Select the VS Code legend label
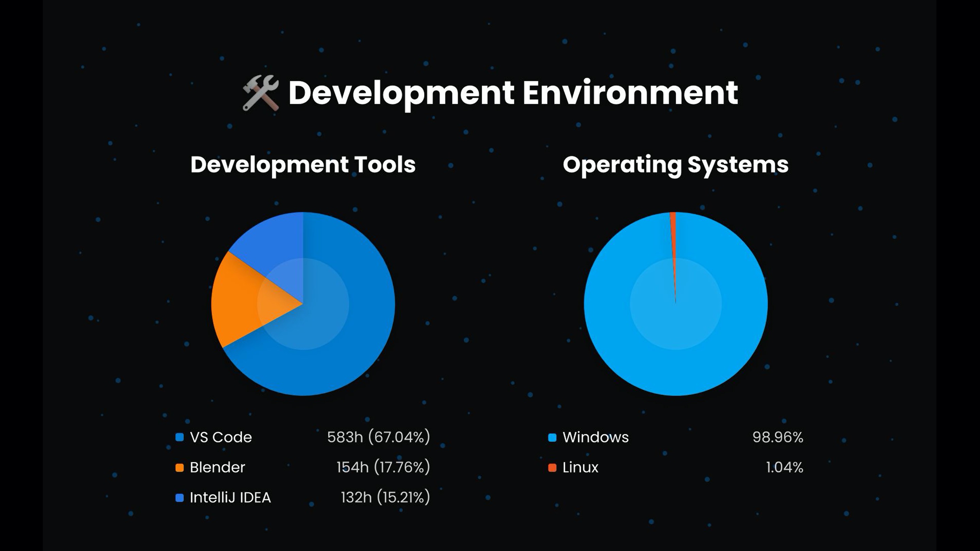This screenshot has width=980, height=551. click(220, 437)
